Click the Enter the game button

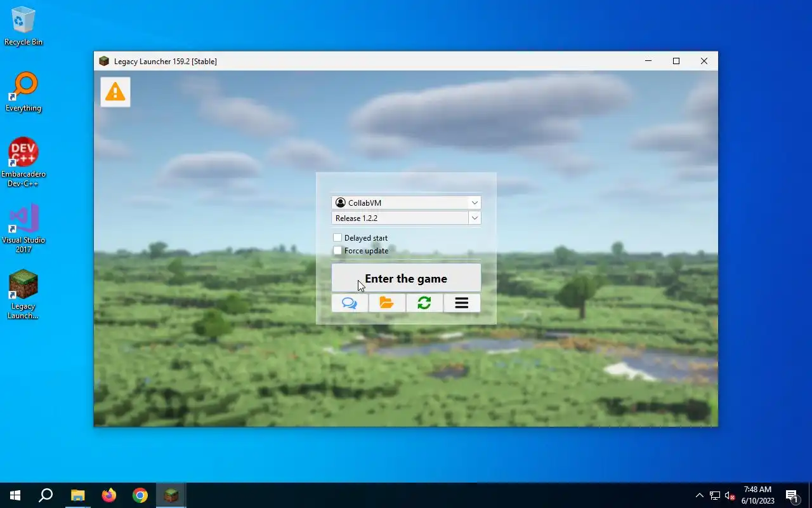point(406,278)
